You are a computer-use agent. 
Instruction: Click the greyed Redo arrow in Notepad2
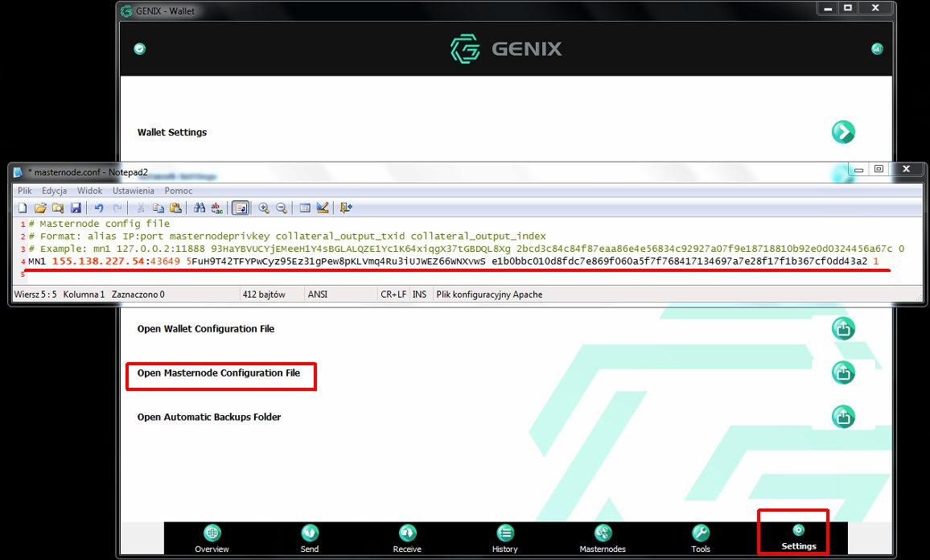(117, 208)
